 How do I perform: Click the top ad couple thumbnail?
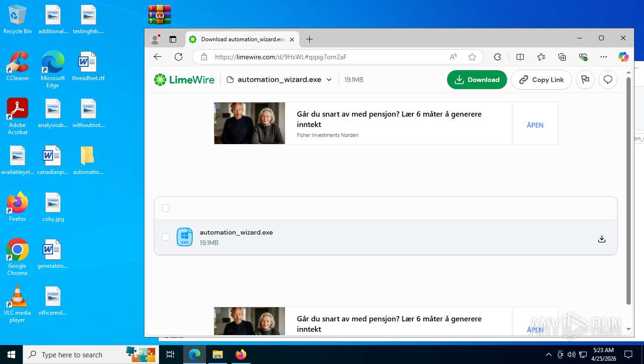[x=250, y=123]
